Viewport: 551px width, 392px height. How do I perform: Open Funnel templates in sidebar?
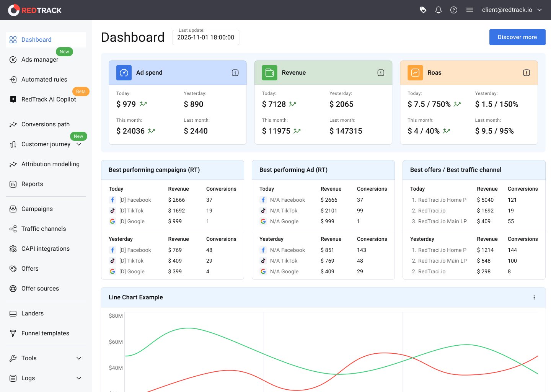46,333
